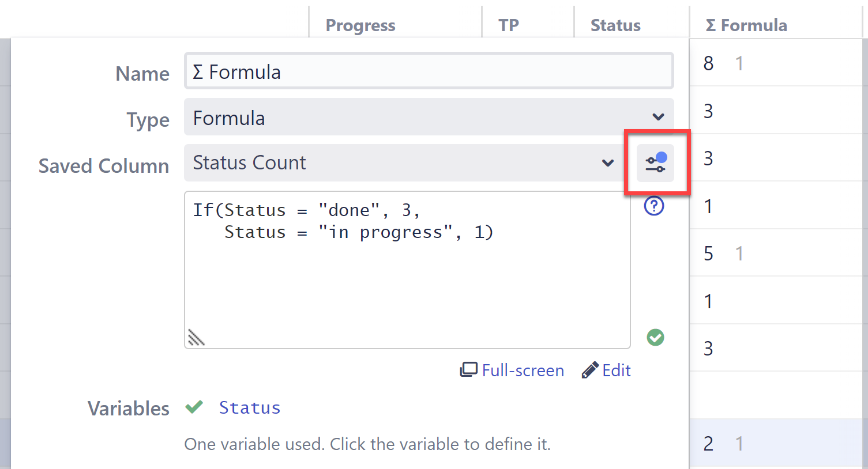Click the pencil Edit icon

tap(589, 370)
